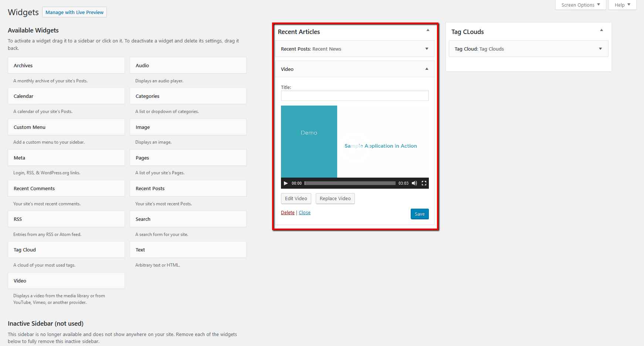Collapse the Recent Articles sidebar panel
Screen dimensions: 644x346
(x=428, y=30)
